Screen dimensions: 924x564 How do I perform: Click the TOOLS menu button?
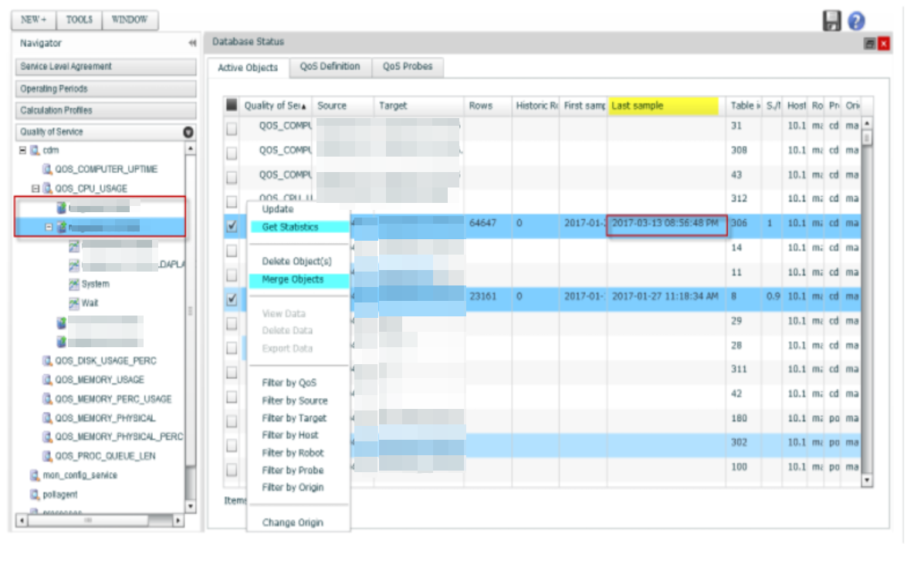(79, 20)
